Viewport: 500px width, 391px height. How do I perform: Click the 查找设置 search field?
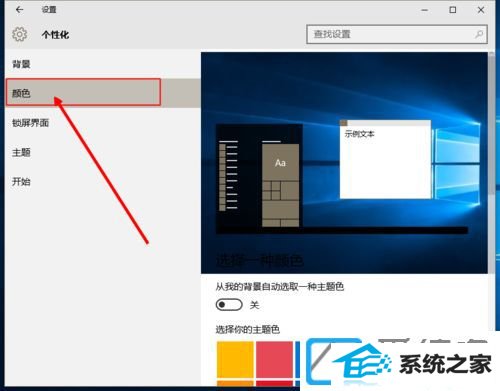point(397,34)
